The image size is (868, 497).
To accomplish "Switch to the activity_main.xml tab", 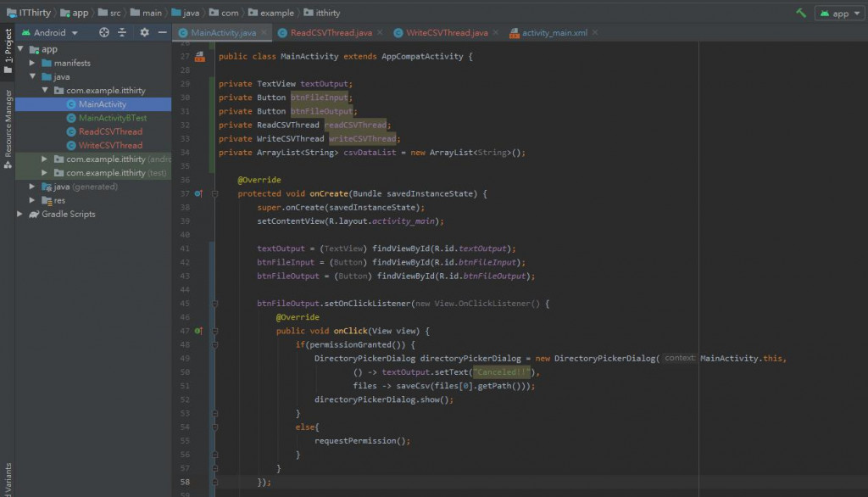I will pos(554,33).
